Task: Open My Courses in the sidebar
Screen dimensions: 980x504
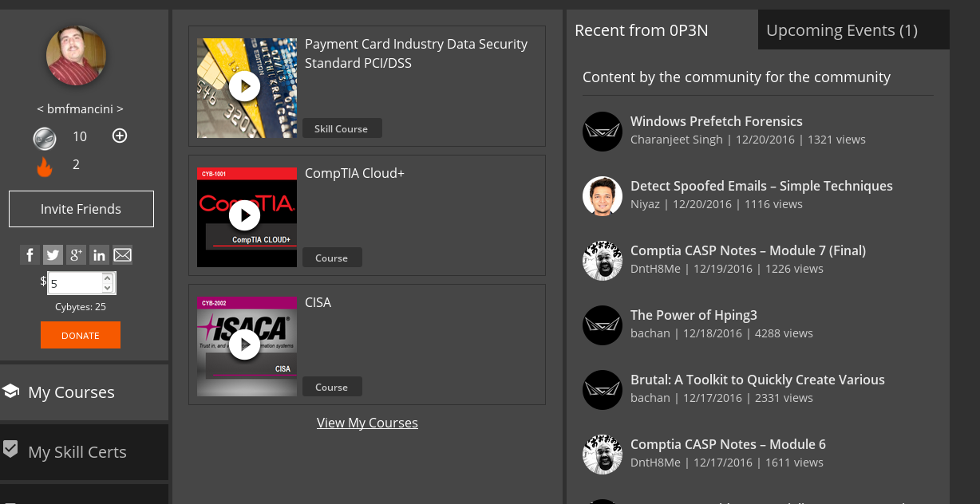Action: tap(72, 392)
